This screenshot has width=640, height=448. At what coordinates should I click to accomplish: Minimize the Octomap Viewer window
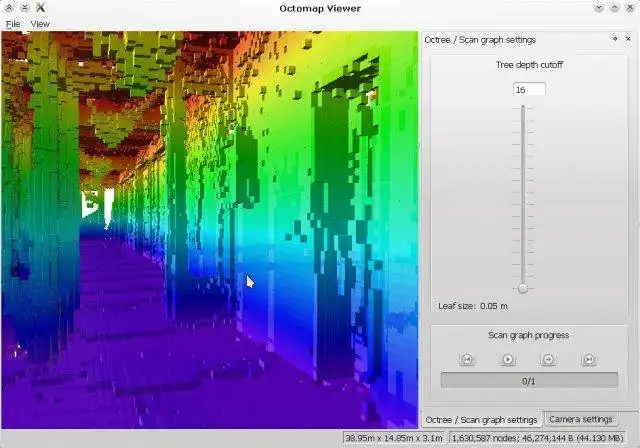598,8
